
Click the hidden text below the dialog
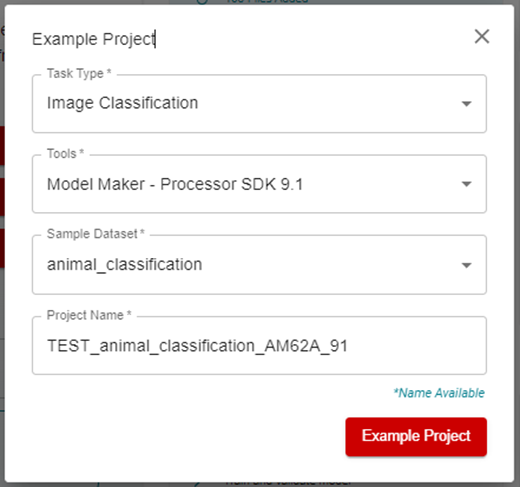tap(288, 484)
